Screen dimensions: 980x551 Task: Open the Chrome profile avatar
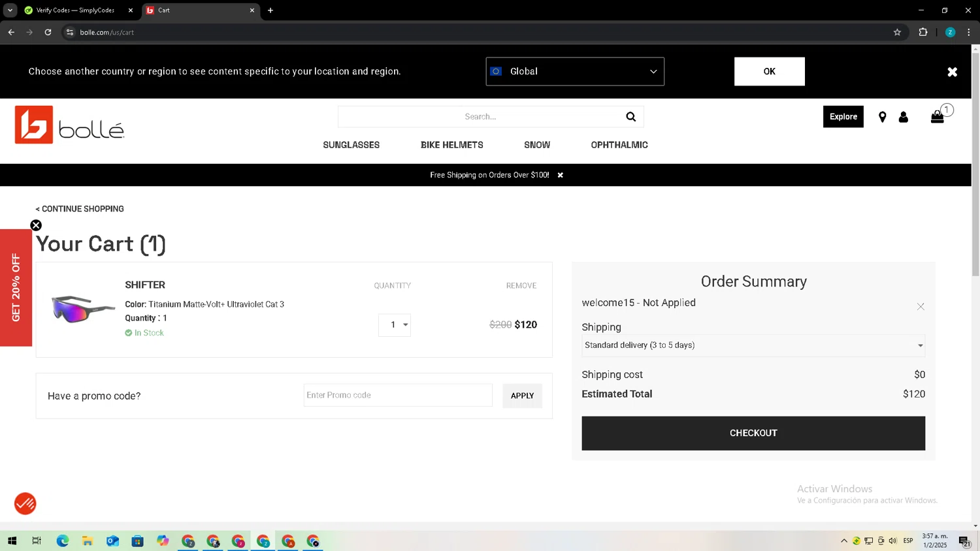pyautogui.click(x=950, y=32)
